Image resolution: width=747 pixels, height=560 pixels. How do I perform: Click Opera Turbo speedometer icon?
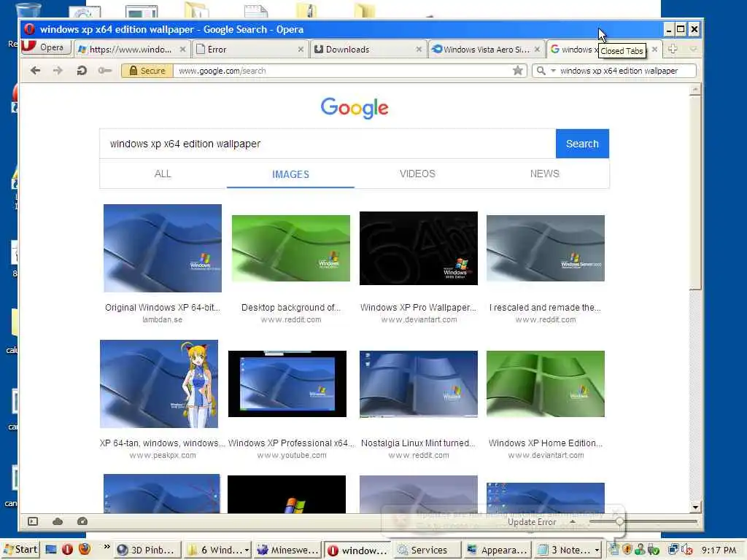82,521
